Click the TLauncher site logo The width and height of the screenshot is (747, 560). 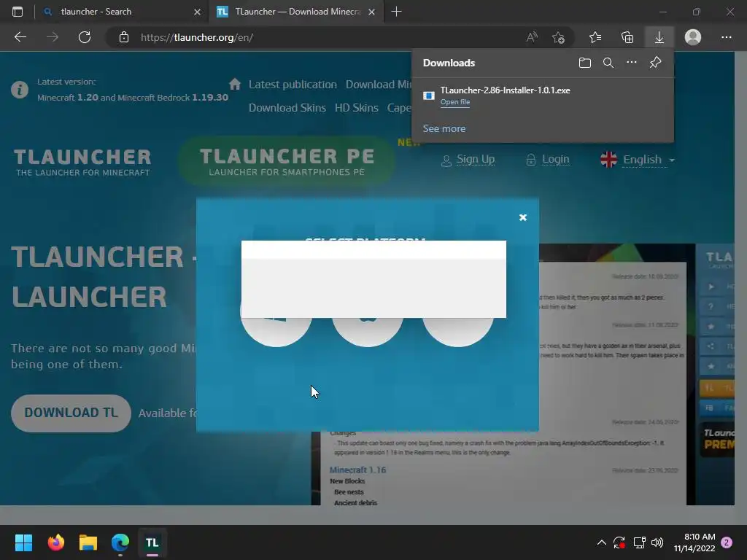pos(82,162)
